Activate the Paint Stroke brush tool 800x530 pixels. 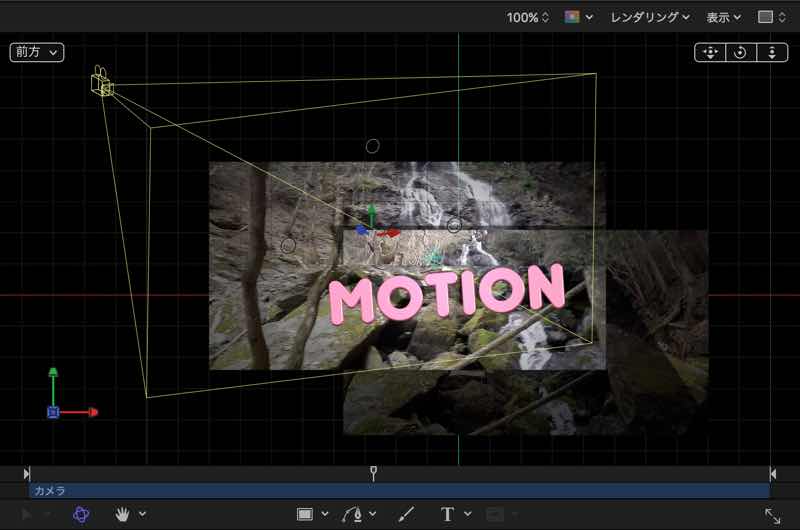[406, 514]
